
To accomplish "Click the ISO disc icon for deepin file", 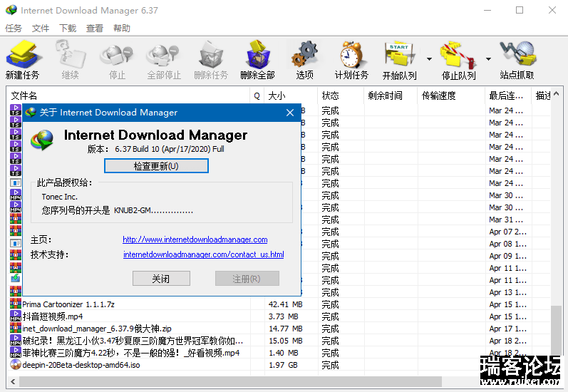I will click(16, 364).
